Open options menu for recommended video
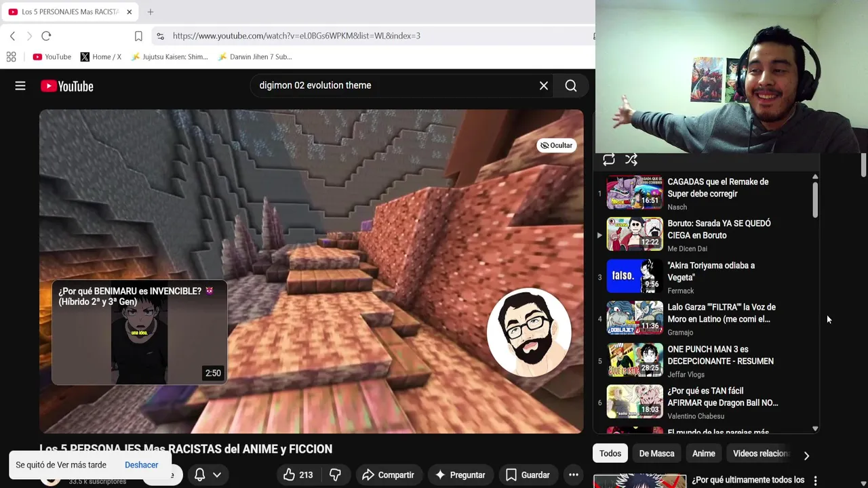Screen dimensions: 868x488 coord(815,481)
